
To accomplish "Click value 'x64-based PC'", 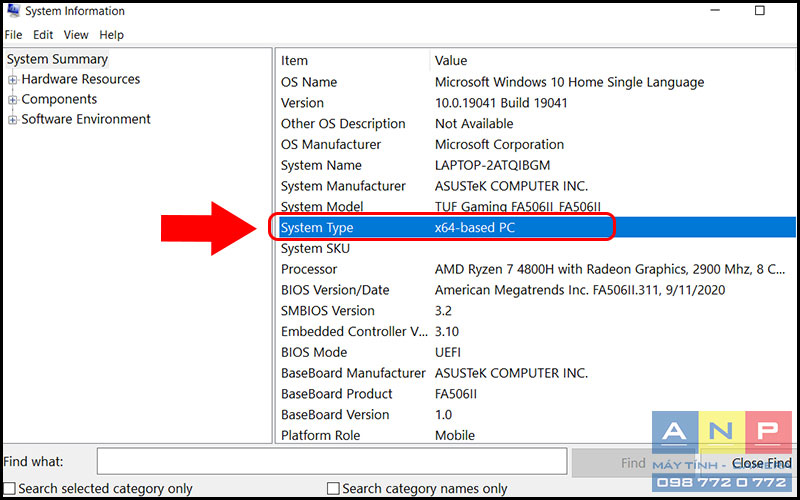I will 474,228.
